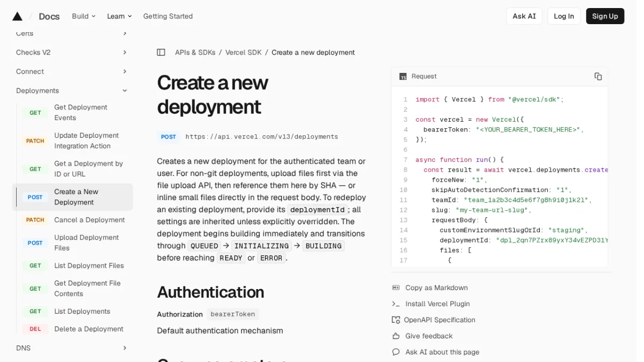Click the GET badge of List Deployments
The height and width of the screenshot is (362, 644).
35,311
